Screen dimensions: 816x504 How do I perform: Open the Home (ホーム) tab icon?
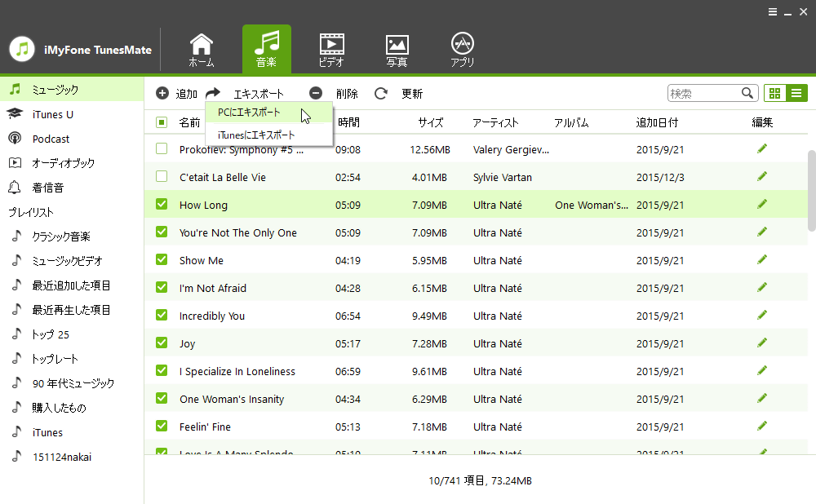(201, 50)
